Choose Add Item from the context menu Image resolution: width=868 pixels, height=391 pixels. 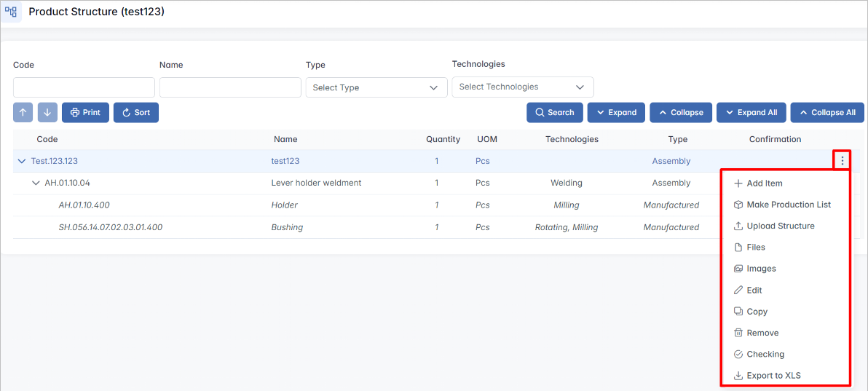pyautogui.click(x=764, y=183)
